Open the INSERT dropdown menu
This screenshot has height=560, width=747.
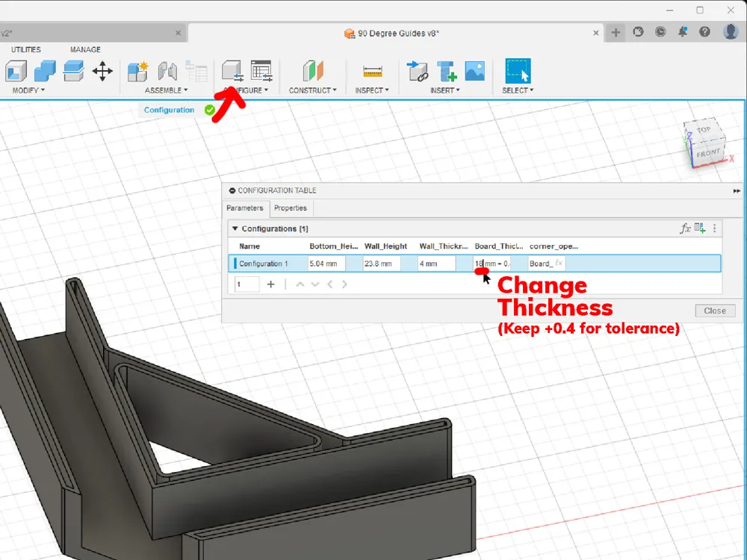445,90
